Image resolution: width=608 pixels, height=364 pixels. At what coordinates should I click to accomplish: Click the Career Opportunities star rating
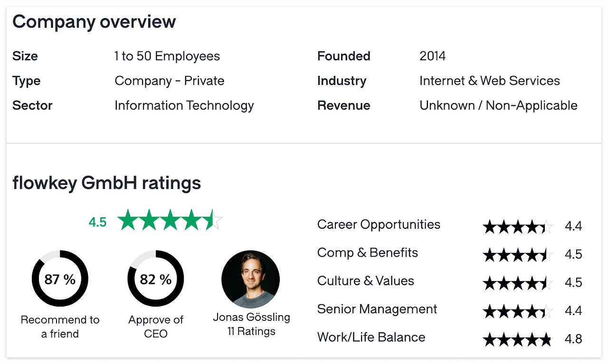518,226
